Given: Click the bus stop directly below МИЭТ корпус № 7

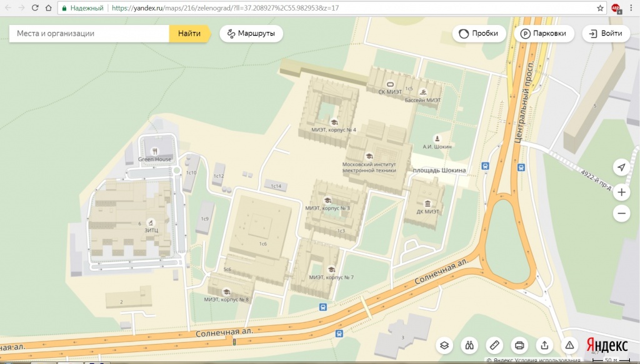Looking at the screenshot, I should [323, 307].
